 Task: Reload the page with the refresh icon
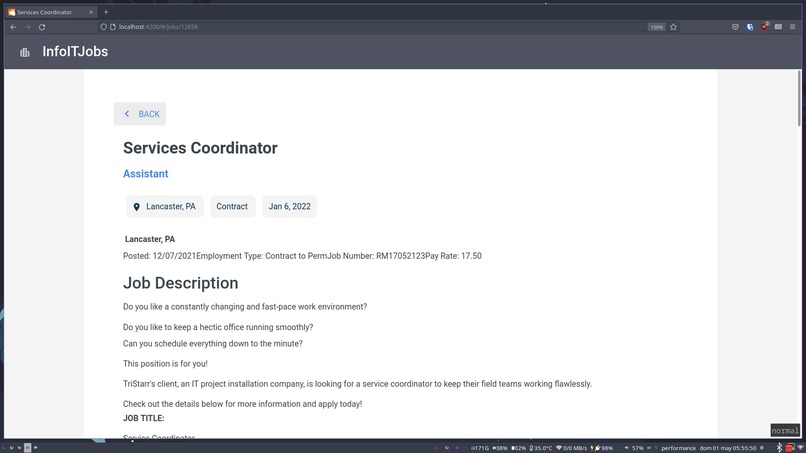42,27
